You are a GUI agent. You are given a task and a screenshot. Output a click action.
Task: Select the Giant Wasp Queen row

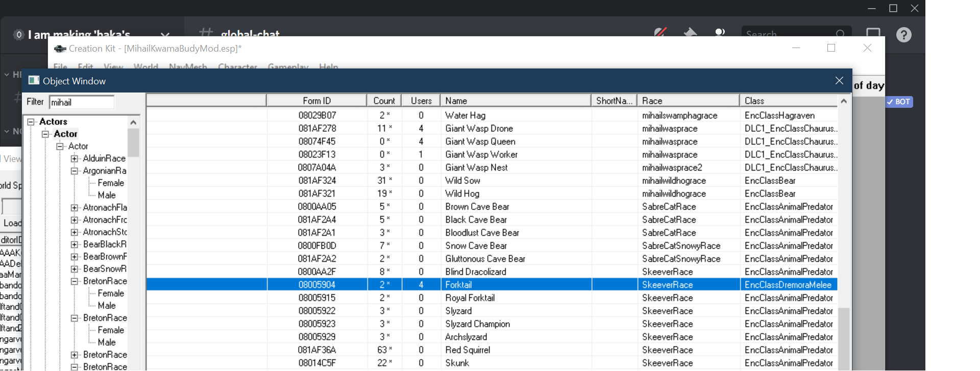click(x=492, y=142)
